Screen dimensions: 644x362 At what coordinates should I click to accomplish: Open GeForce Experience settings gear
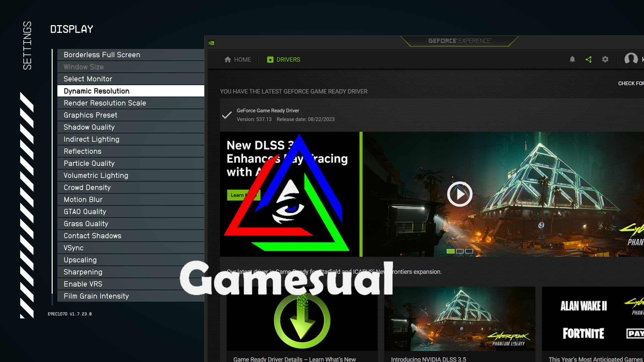pyautogui.click(x=605, y=59)
